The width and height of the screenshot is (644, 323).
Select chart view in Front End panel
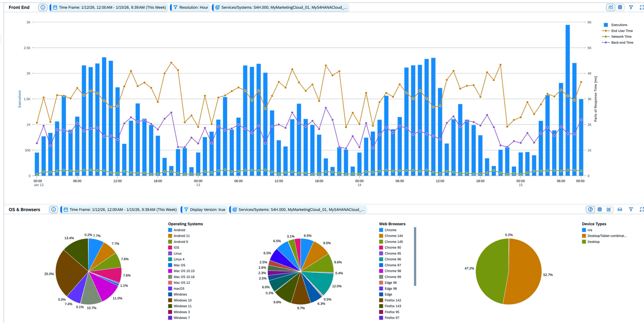click(610, 7)
